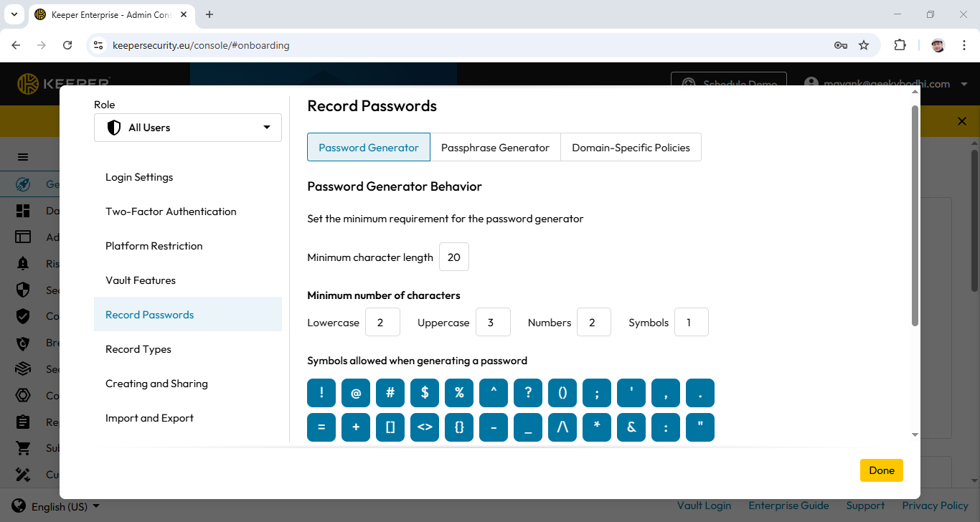
Task: Edit the minimum character length field
Action: (x=454, y=257)
